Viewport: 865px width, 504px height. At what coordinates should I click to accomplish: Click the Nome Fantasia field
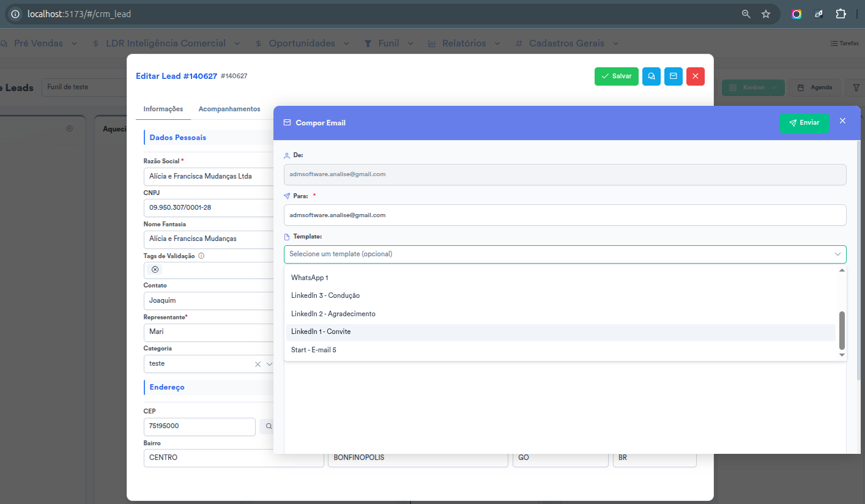[x=208, y=239]
